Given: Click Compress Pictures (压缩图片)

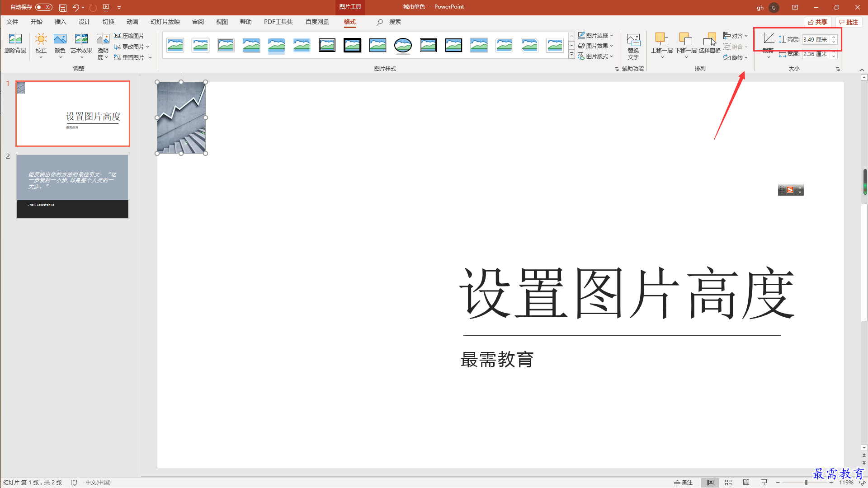Looking at the screenshot, I should (129, 36).
